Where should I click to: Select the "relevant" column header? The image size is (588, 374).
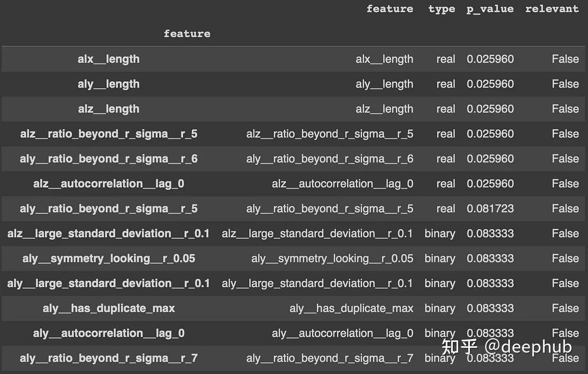552,9
